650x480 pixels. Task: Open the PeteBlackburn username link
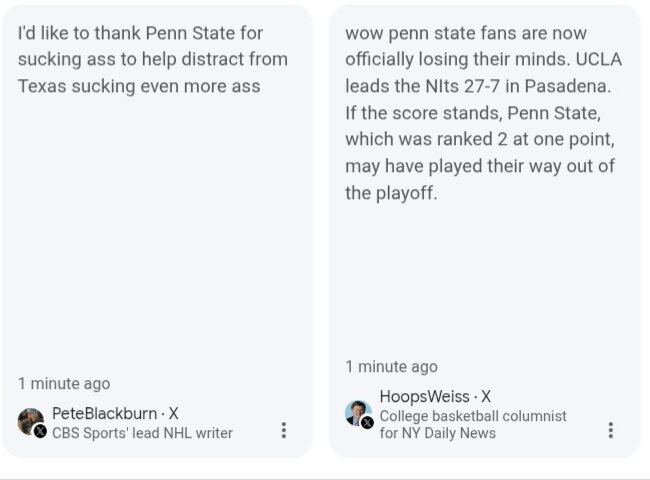pos(104,413)
